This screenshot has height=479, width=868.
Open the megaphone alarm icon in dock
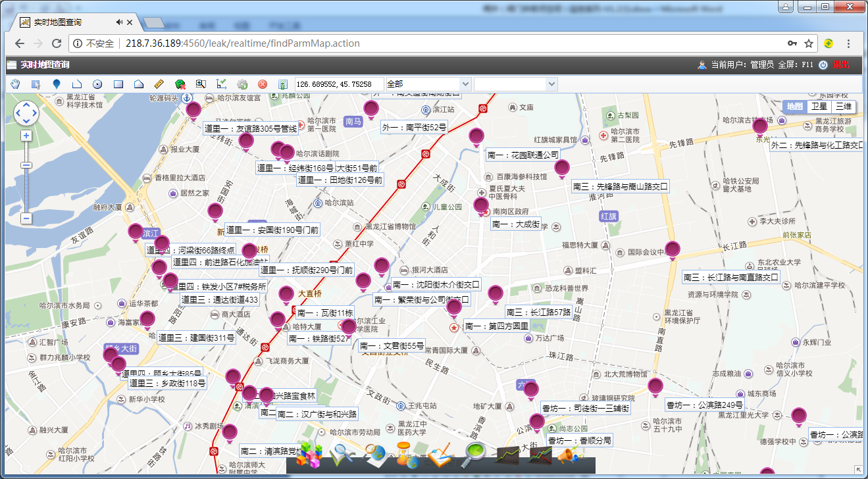(571, 455)
